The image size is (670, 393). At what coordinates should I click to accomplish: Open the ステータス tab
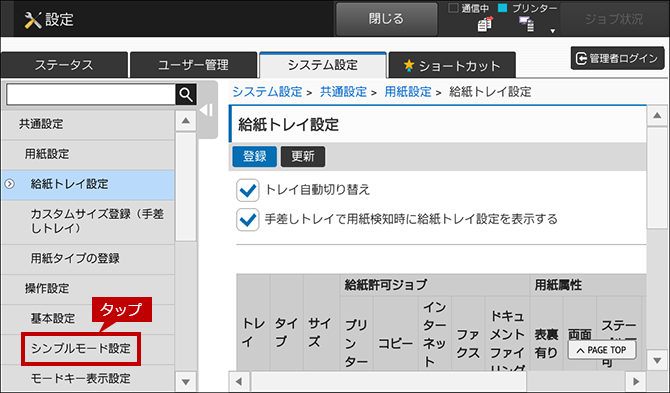click(x=64, y=65)
